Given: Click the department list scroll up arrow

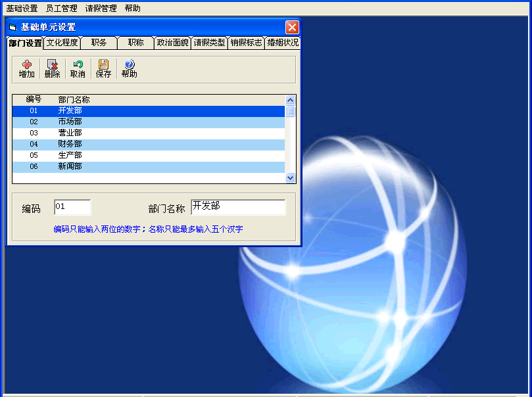Looking at the screenshot, I should 290,100.
